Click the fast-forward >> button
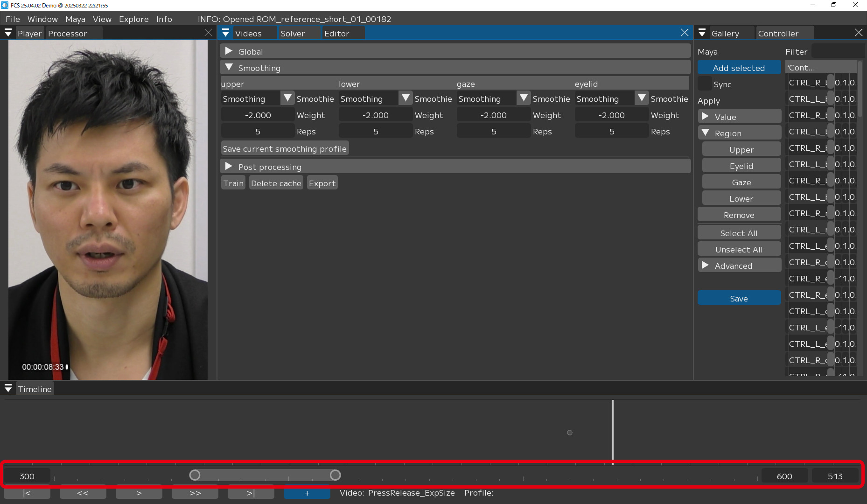The image size is (867, 504). [195, 493]
